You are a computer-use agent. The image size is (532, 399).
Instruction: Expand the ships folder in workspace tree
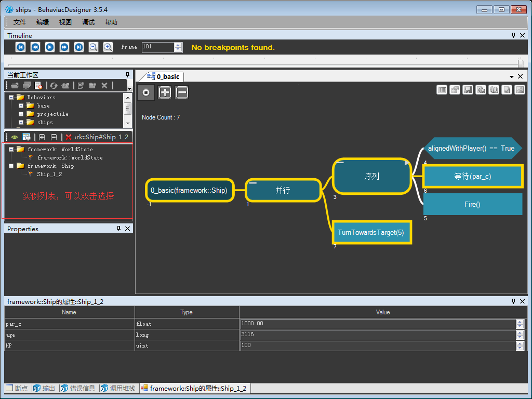click(x=21, y=123)
